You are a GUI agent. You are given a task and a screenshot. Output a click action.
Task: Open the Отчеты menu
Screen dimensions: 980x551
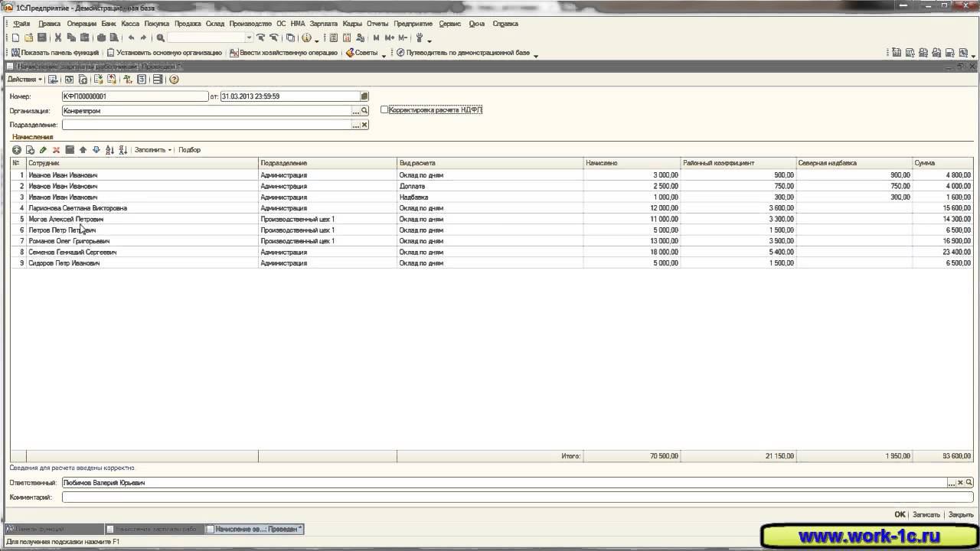(x=377, y=24)
